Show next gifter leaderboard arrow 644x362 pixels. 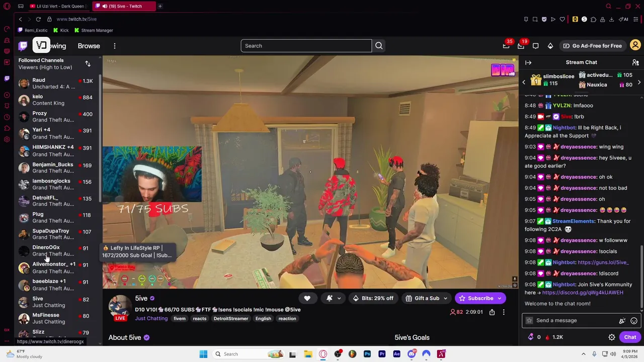pos(639,82)
